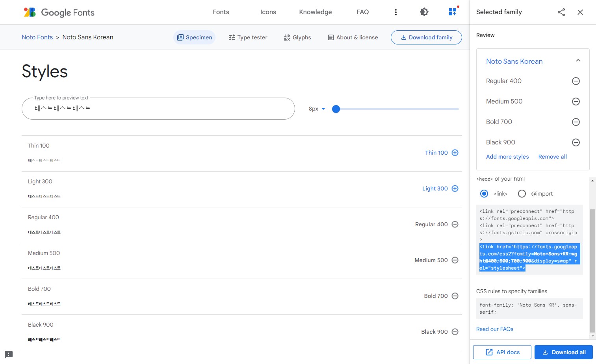The width and height of the screenshot is (596, 364).
Task: Select the @import radio option
Action: [522, 194]
